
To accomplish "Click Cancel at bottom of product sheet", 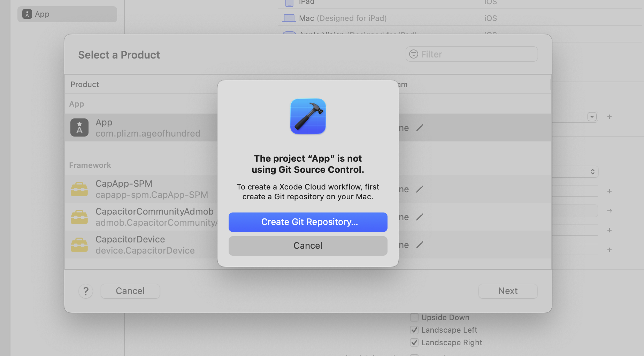I will pos(130,291).
